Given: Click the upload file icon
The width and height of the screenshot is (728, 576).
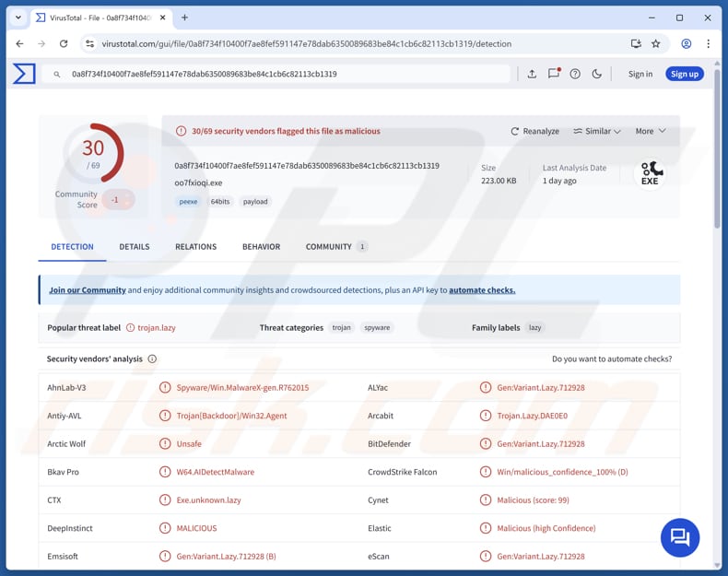Looking at the screenshot, I should pyautogui.click(x=532, y=74).
